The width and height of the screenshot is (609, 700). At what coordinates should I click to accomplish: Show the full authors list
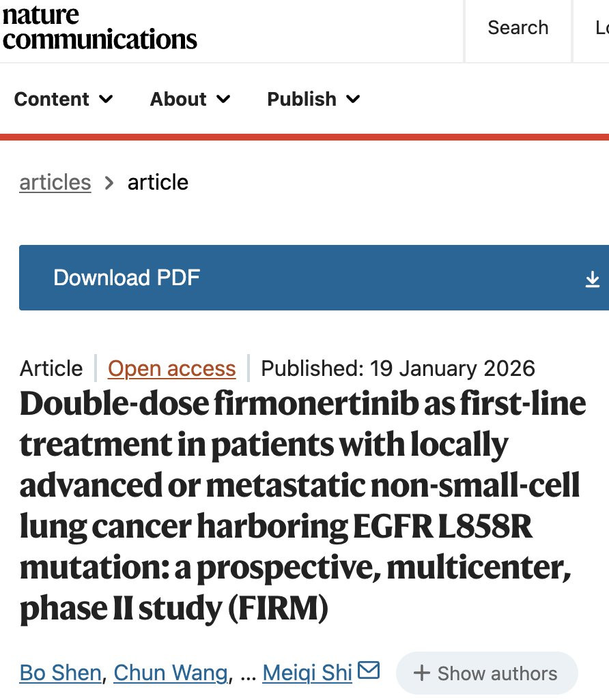point(487,673)
